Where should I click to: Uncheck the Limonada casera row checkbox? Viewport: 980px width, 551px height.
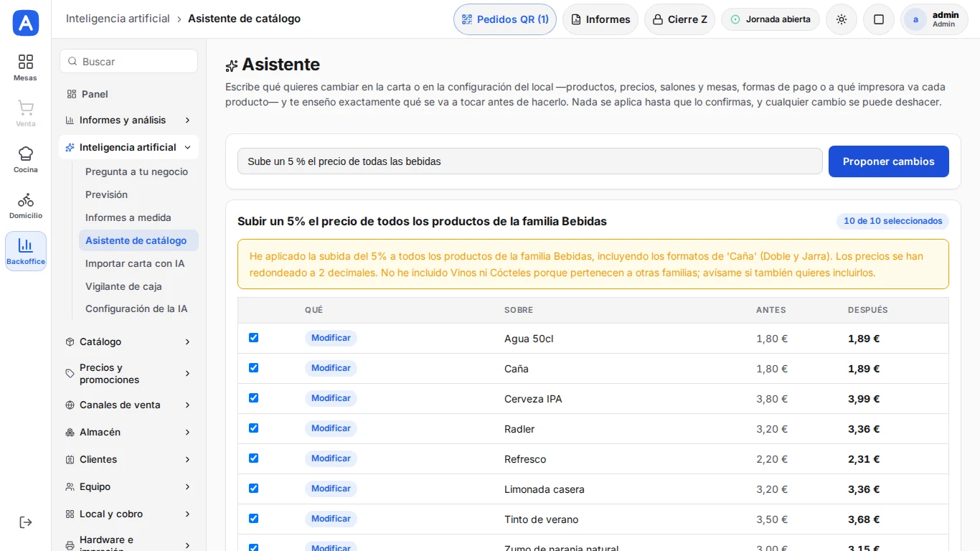click(x=253, y=489)
